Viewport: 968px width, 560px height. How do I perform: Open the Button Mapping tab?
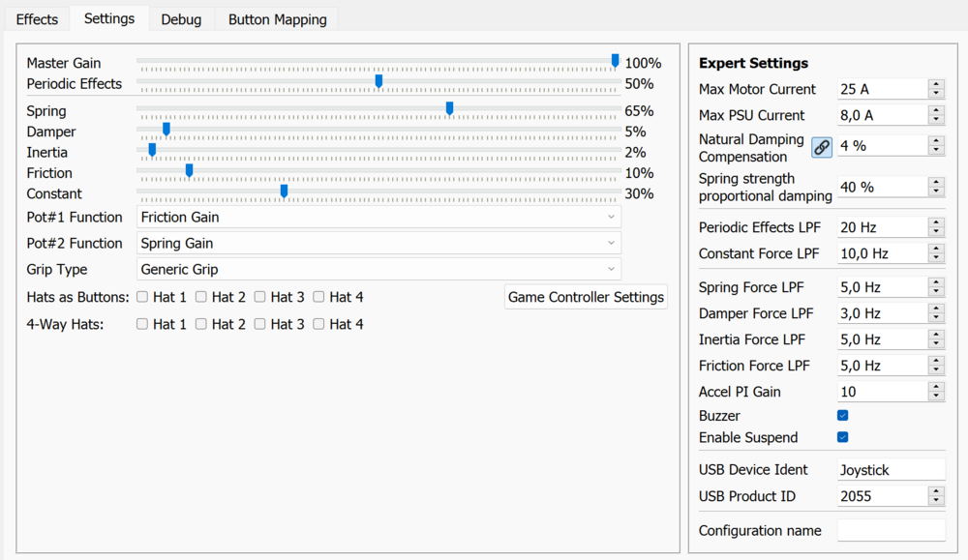pyautogui.click(x=276, y=19)
